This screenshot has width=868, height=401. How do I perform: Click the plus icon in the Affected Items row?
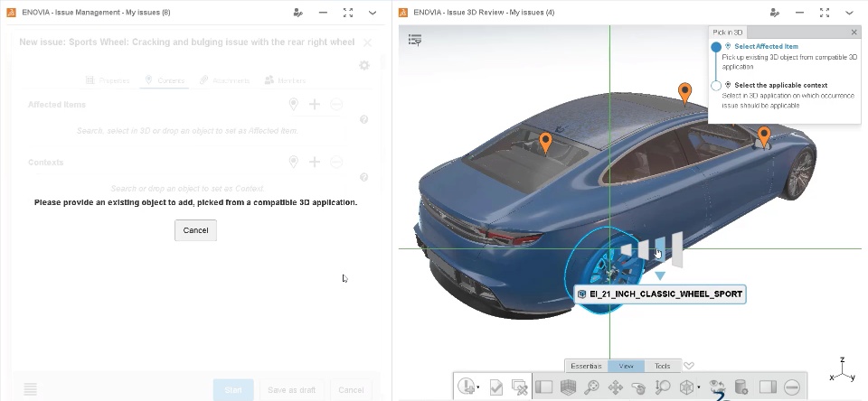[315, 104]
